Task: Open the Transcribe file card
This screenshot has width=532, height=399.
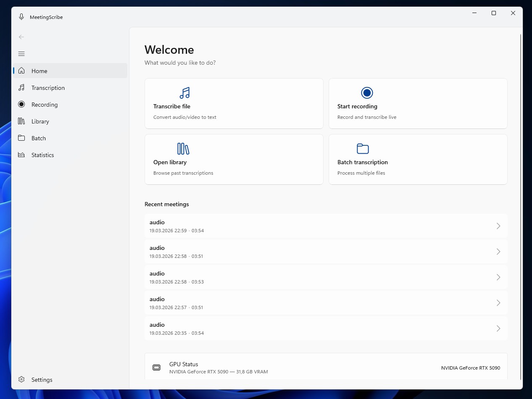Action: pyautogui.click(x=234, y=103)
